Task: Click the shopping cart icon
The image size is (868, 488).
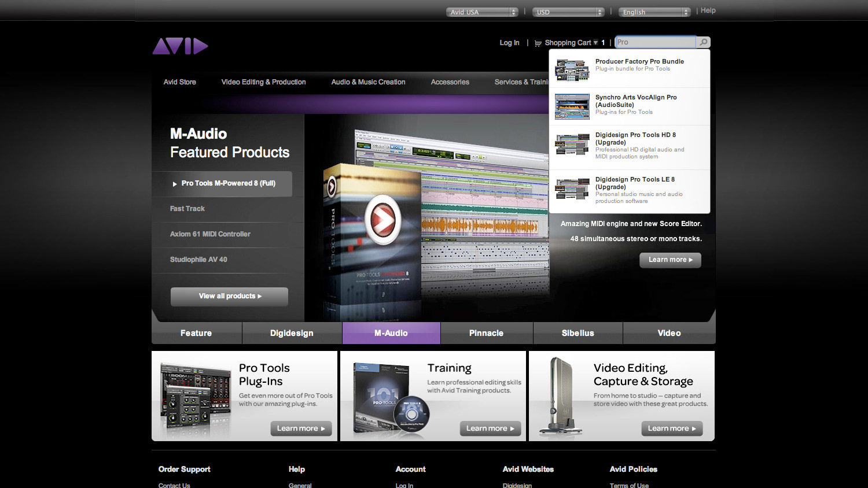Action: (538, 43)
